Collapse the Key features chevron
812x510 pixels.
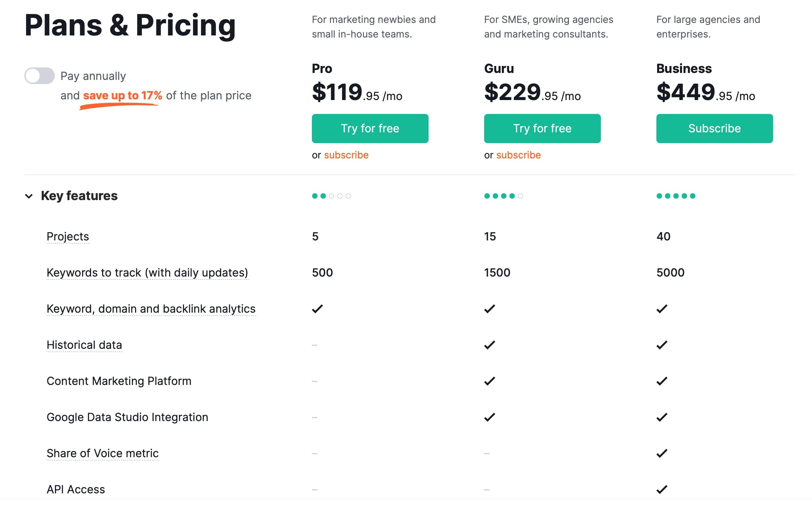[x=29, y=196]
